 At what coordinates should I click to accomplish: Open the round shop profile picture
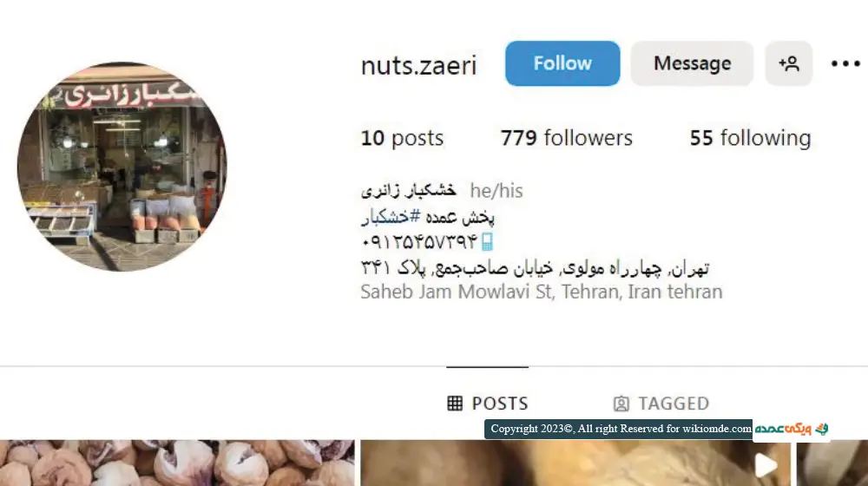coord(122,167)
